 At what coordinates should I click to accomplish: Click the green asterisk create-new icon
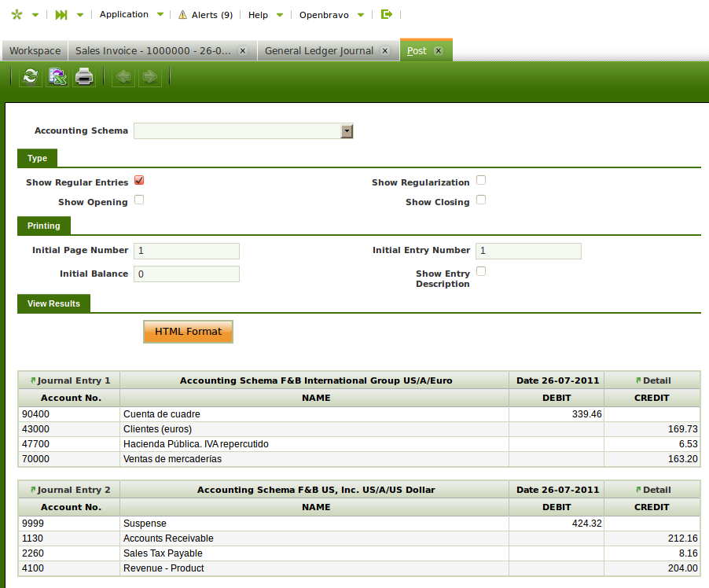pyautogui.click(x=17, y=15)
